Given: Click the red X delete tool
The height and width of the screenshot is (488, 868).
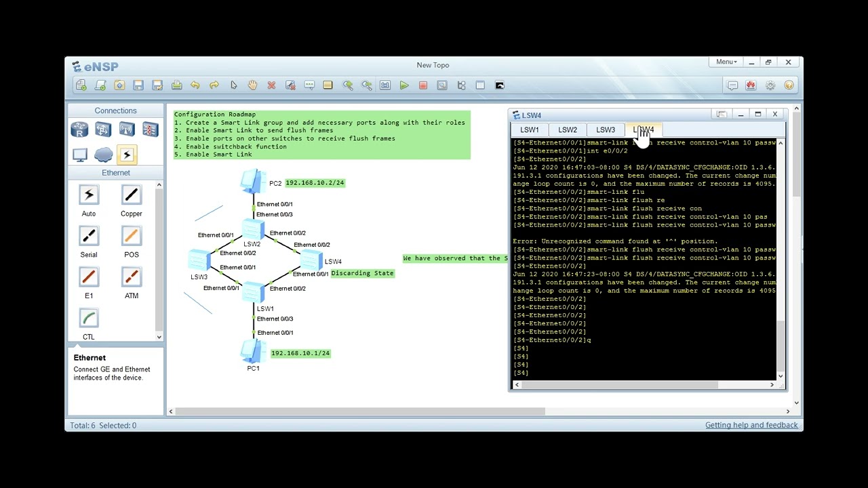Looking at the screenshot, I should [271, 85].
